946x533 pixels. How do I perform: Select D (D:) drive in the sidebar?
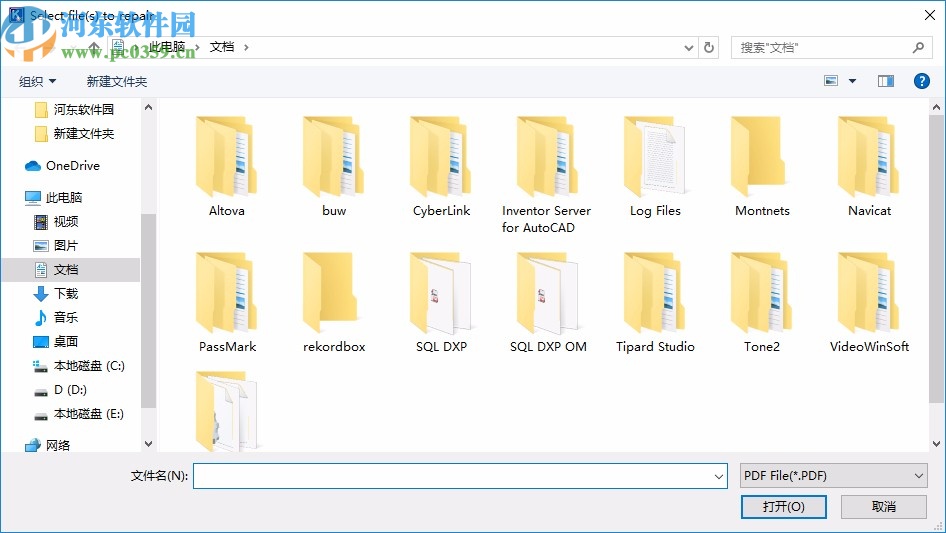(x=60, y=390)
